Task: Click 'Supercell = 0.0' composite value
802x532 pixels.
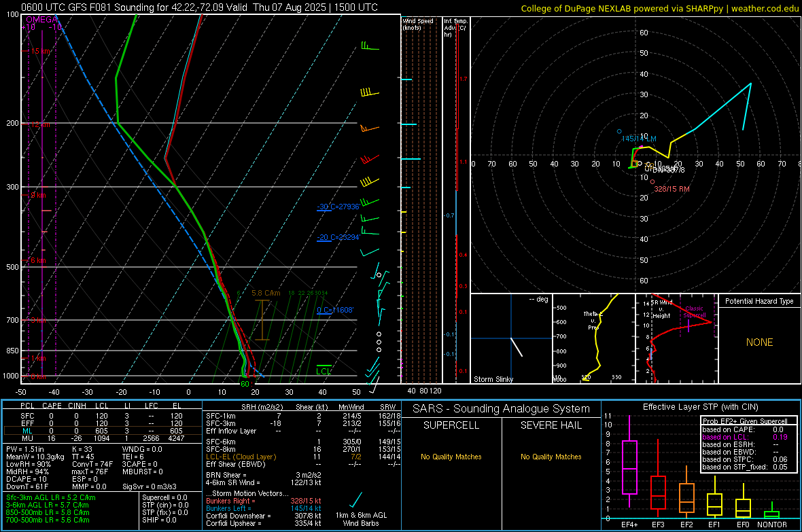Action: coord(164,497)
